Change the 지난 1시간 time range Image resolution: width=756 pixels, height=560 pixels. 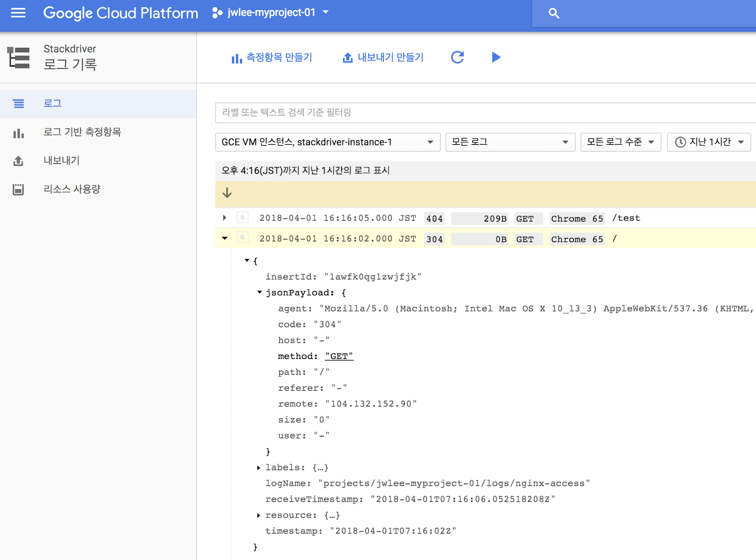708,142
